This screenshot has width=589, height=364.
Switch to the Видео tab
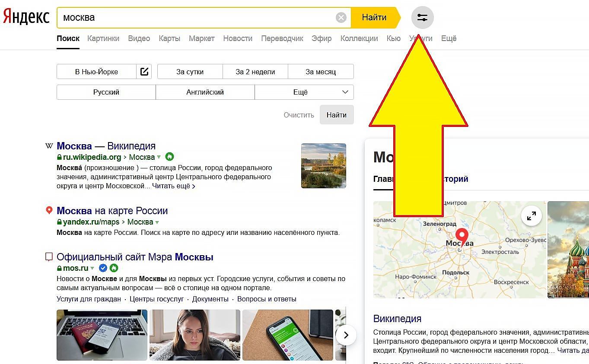139,38
